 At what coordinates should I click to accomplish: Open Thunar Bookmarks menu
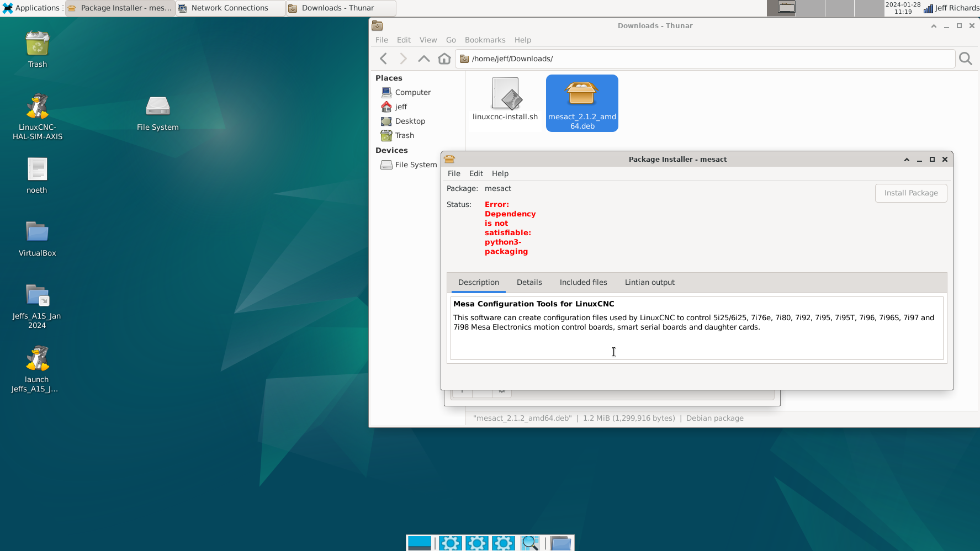485,40
